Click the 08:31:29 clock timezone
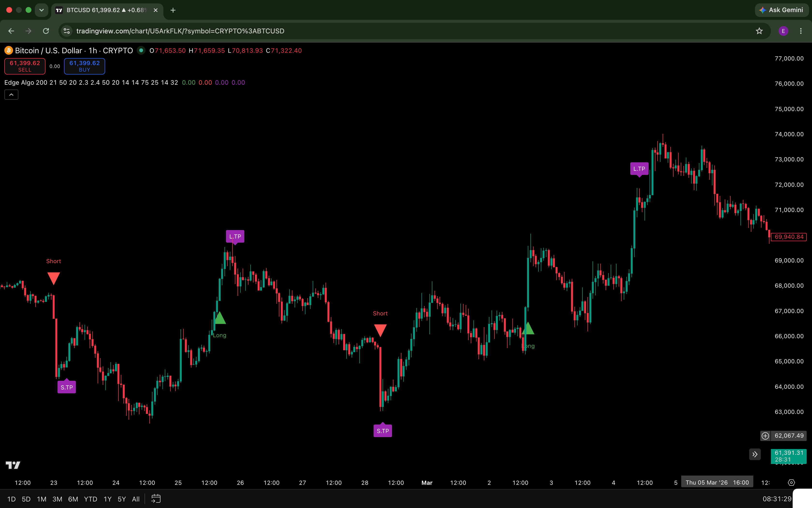This screenshot has height=508, width=812. (777, 499)
